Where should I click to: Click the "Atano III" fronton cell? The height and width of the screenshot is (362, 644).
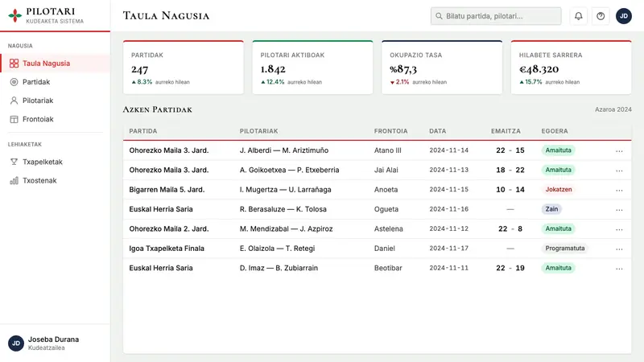[388, 150]
